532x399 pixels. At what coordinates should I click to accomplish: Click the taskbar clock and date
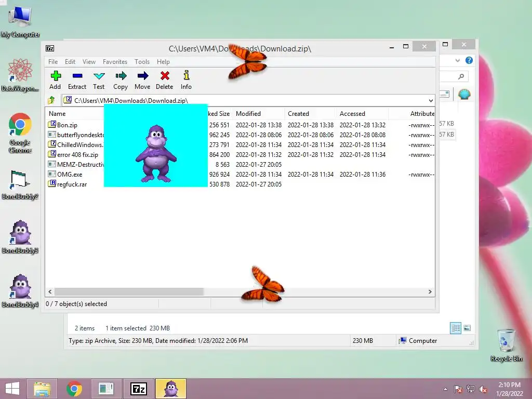coord(509,389)
